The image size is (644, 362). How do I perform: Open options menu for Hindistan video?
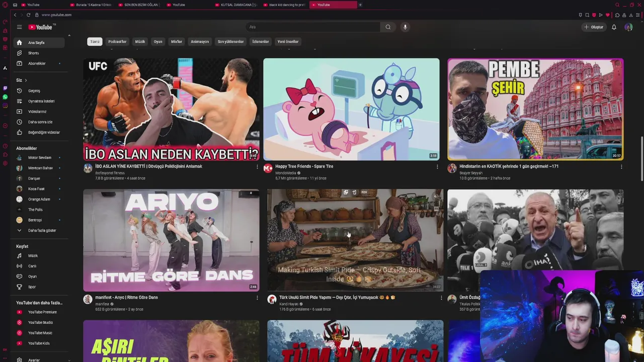pos(621,166)
